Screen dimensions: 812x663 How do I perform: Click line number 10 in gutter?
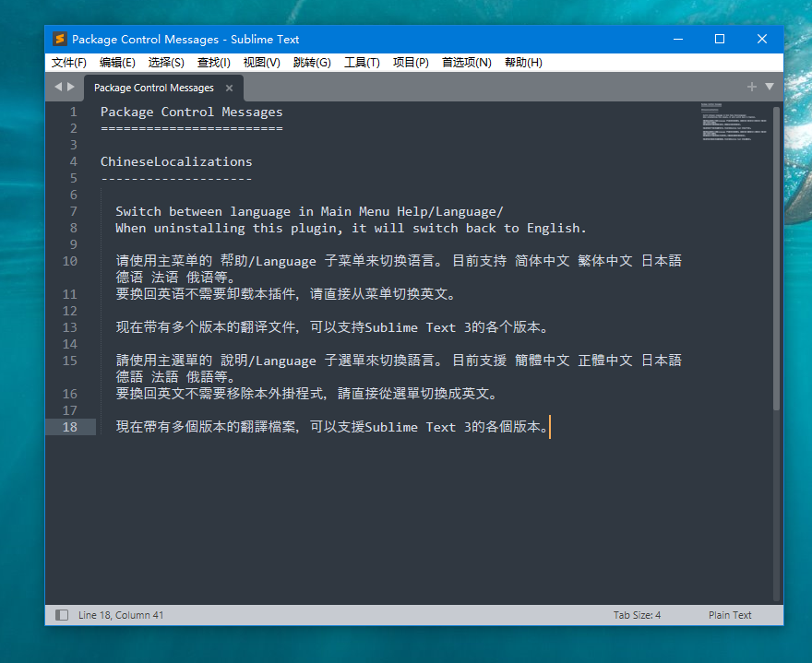click(70, 261)
